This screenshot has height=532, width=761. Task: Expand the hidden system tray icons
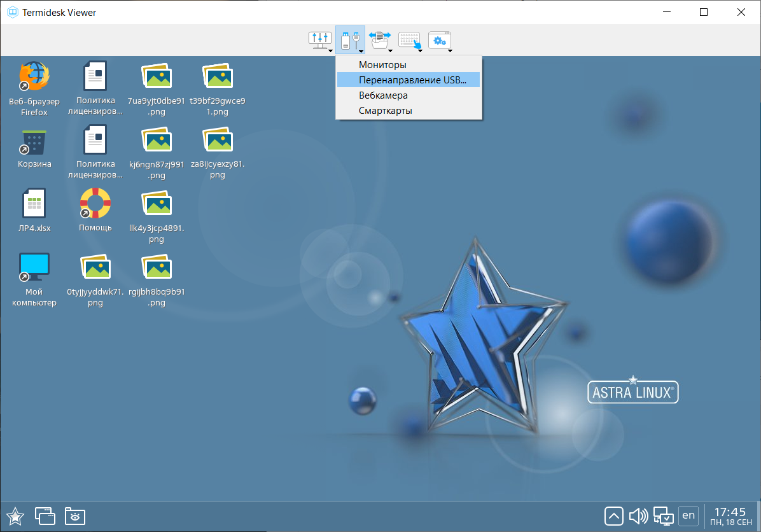click(614, 515)
